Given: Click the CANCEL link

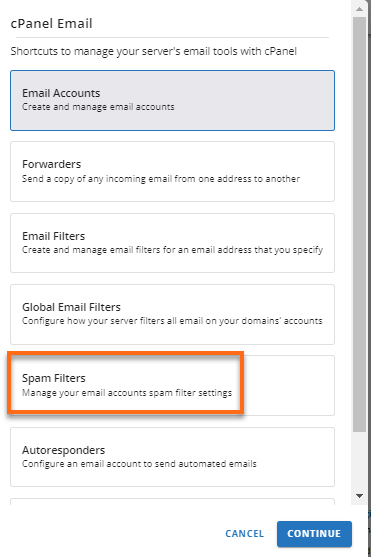Looking at the screenshot, I should (x=244, y=534).
